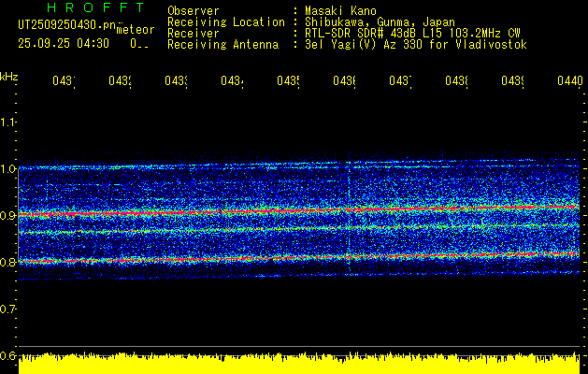Click the 0.6 kHz axis label
The height and width of the screenshot is (374, 588).
tap(7, 355)
